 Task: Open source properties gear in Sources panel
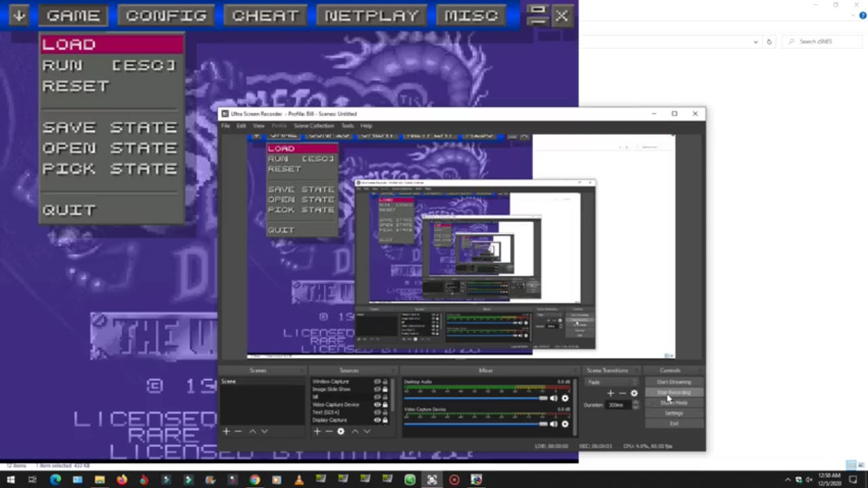click(341, 431)
